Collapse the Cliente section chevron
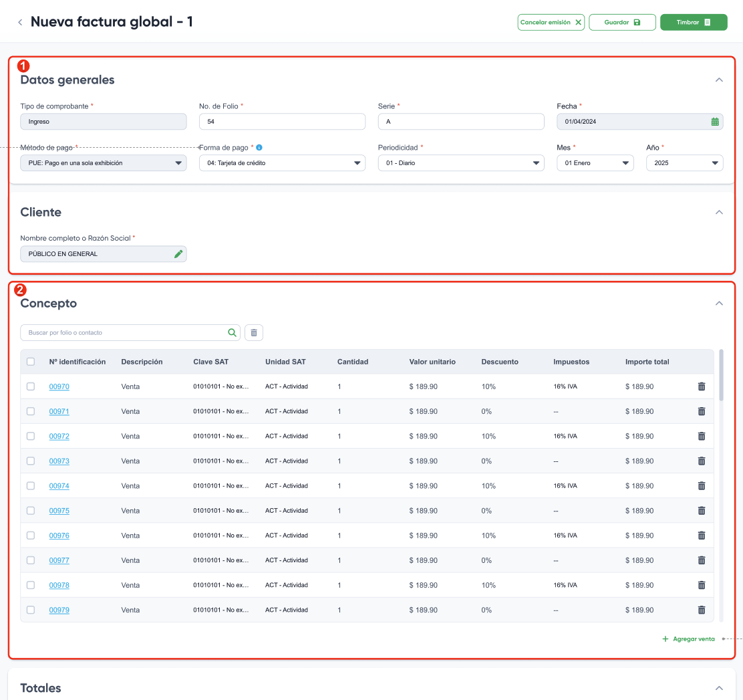Image resolution: width=743 pixels, height=700 pixels. click(x=719, y=212)
